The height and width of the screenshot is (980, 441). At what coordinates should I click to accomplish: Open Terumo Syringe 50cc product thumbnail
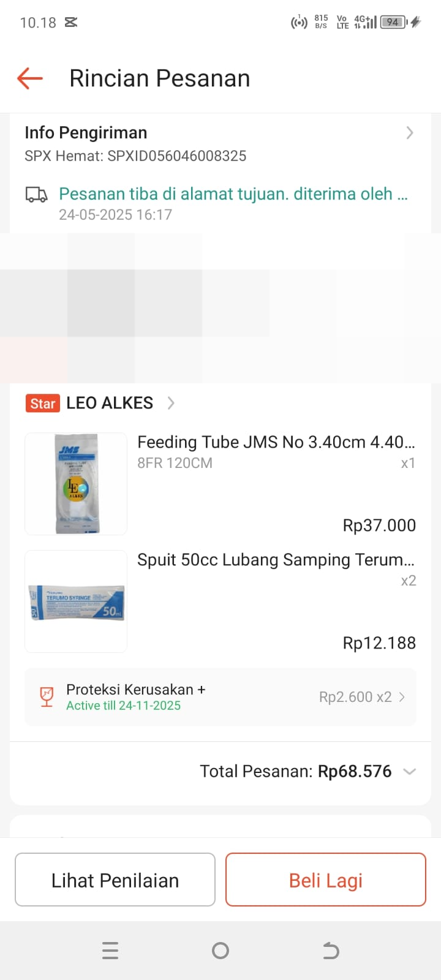[76, 601]
